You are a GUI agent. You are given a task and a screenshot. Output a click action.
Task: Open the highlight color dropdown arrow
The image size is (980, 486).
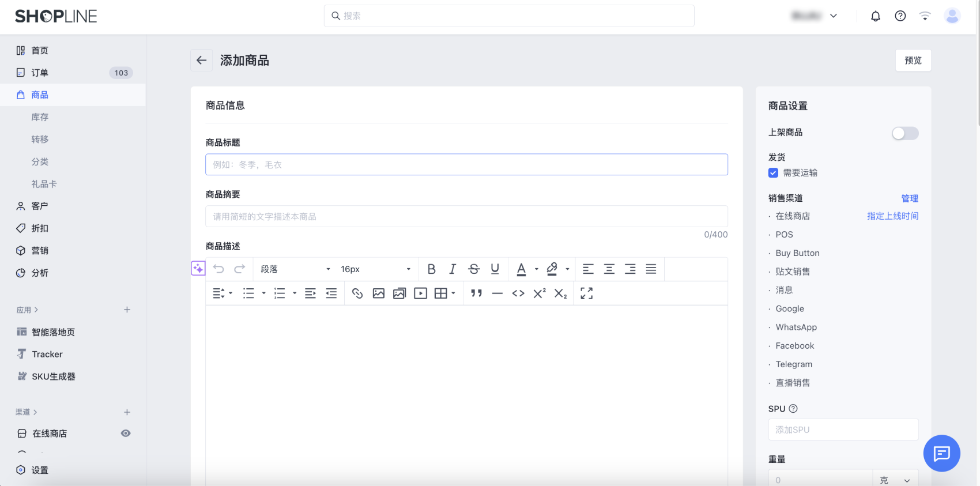(567, 269)
